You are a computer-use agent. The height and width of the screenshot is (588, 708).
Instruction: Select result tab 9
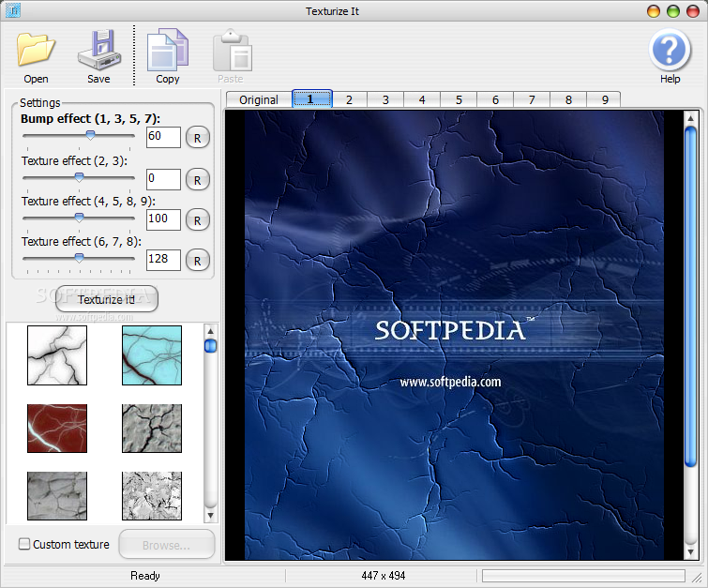click(605, 99)
